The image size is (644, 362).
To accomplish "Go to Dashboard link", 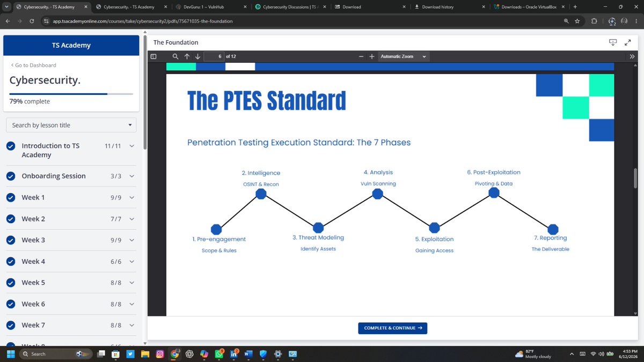I will pyautogui.click(x=33, y=65).
